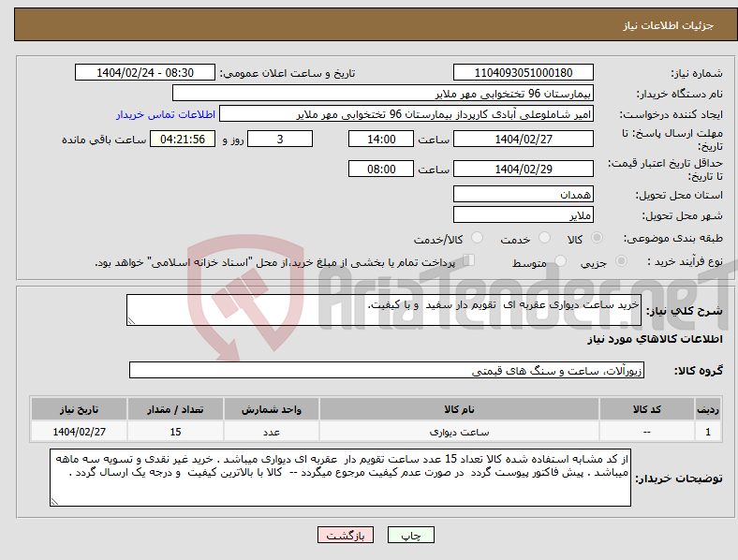Click the تعداد / مقدار column header
738x560 pixels.
pyautogui.click(x=175, y=409)
